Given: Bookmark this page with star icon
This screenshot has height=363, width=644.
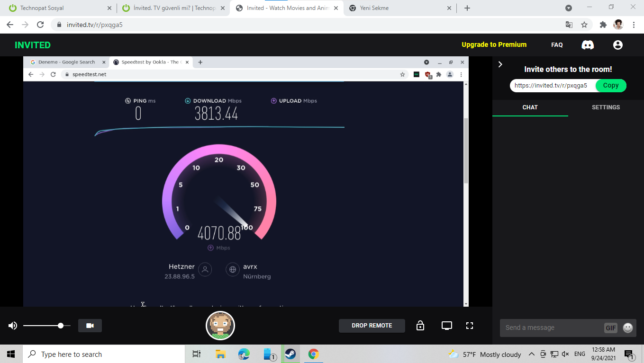Looking at the screenshot, I should tap(584, 25).
